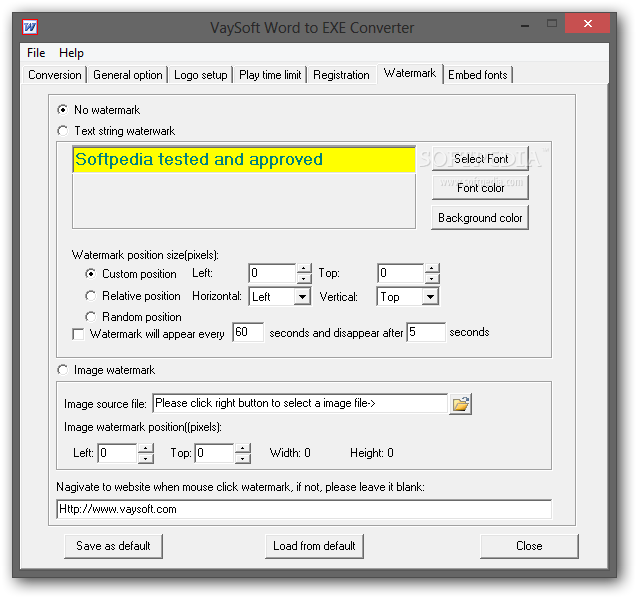Switch to Embed fonts tab
This screenshot has height=598, width=637.
pos(478,75)
